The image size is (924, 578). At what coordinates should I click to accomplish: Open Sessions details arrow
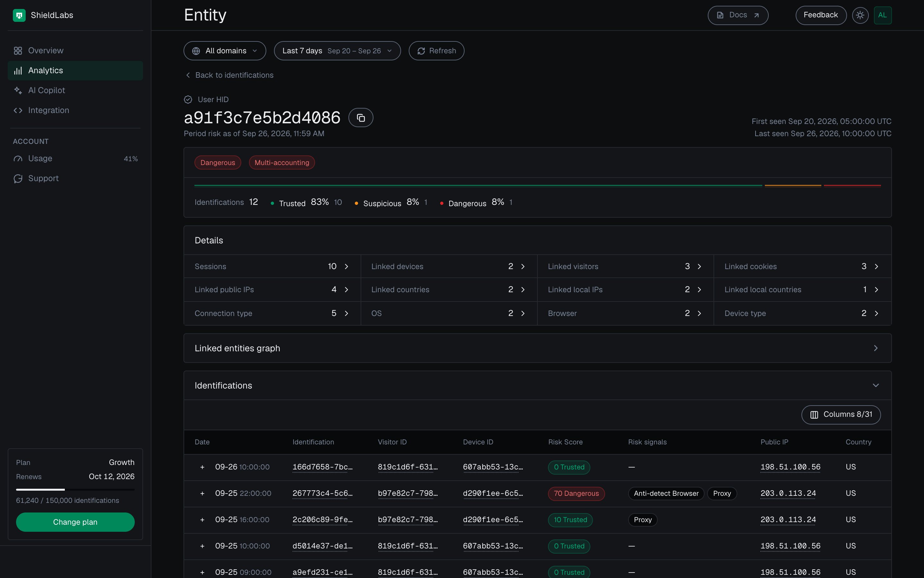coord(346,267)
